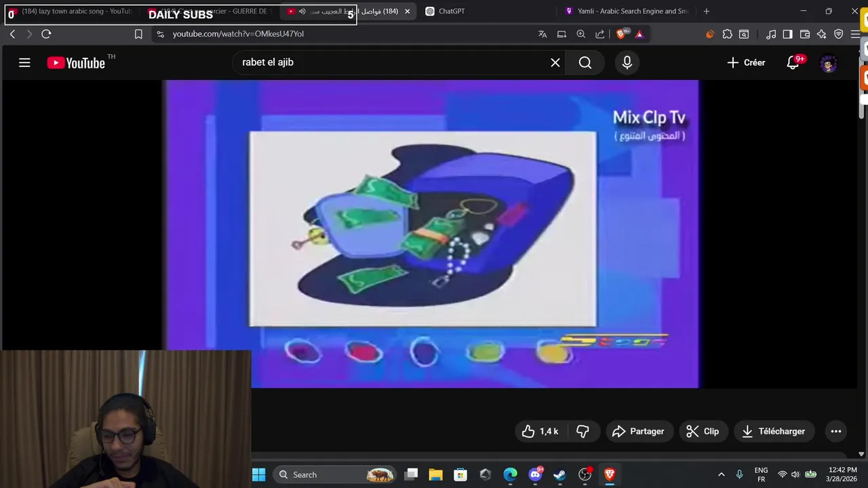868x488 pixels.
Task: Select Télécharger to download the video
Action: [x=773, y=431]
